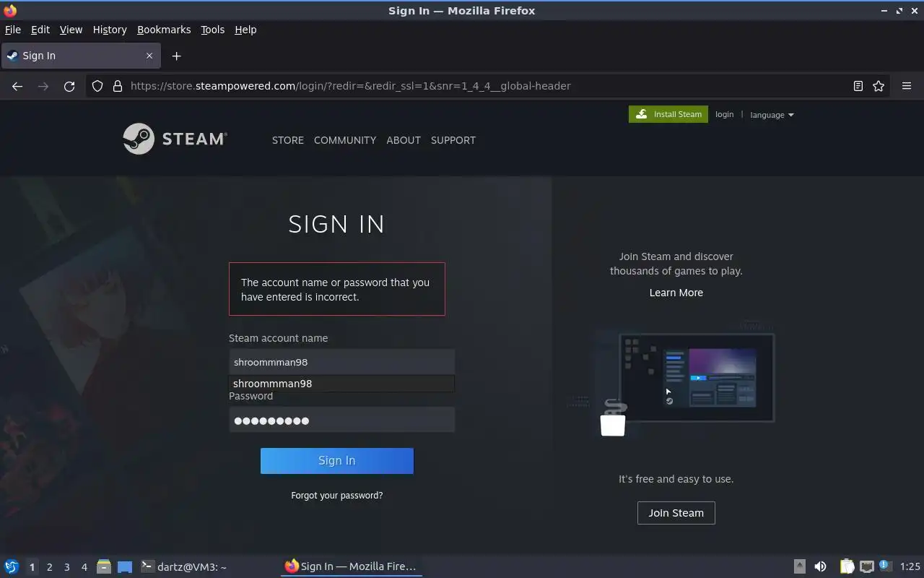
Task: Switch to the dartz@VM3 terminal window
Action: 183,566
